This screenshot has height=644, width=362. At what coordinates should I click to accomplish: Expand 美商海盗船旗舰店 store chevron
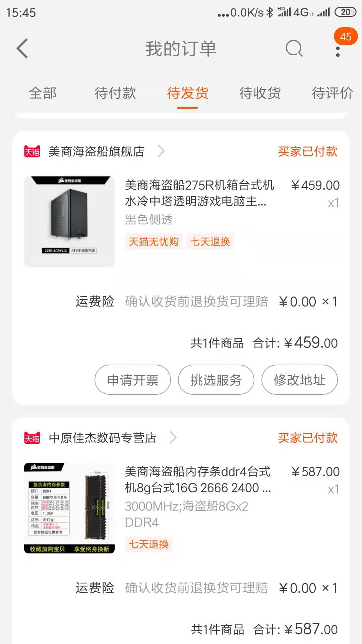[161, 151]
